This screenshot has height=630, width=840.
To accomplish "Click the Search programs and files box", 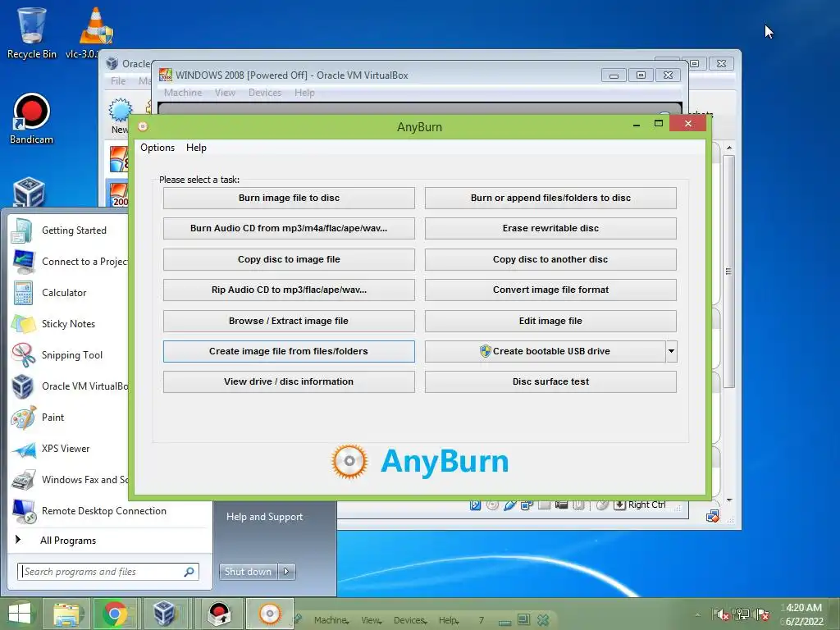I will [108, 572].
